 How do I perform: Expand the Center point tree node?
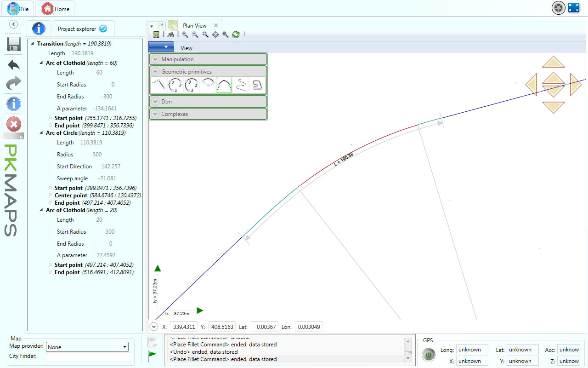[x=51, y=195]
